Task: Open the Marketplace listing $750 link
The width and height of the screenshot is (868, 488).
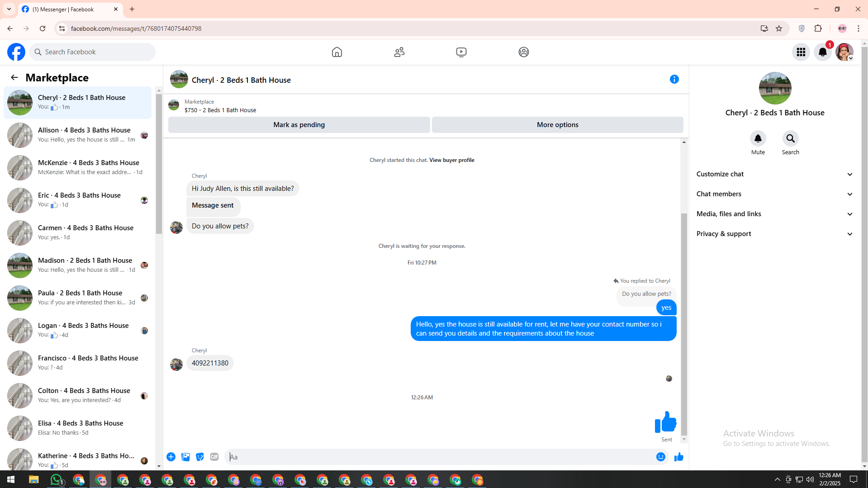Action: click(220, 110)
